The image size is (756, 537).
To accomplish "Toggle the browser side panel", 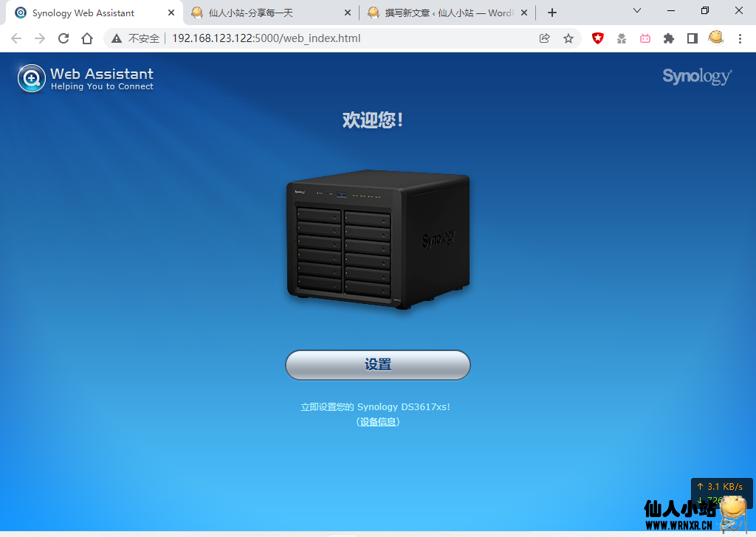I will [693, 38].
